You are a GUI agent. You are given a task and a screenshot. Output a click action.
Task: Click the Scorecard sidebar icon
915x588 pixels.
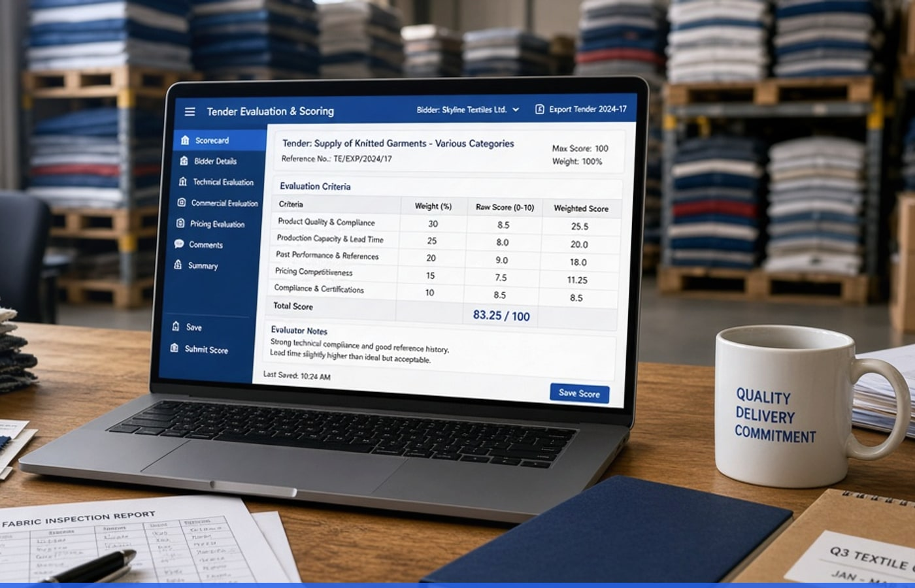click(185, 140)
